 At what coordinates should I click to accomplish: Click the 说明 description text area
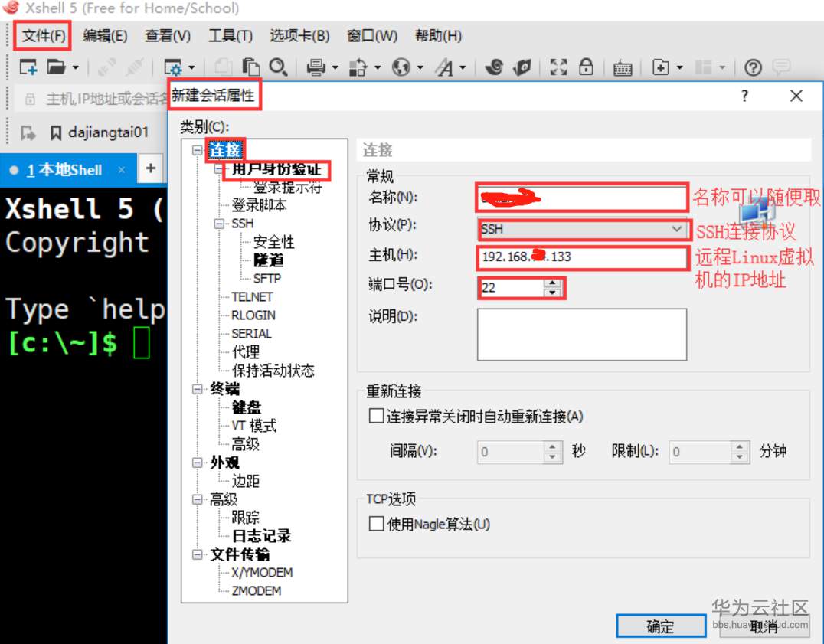(582, 335)
